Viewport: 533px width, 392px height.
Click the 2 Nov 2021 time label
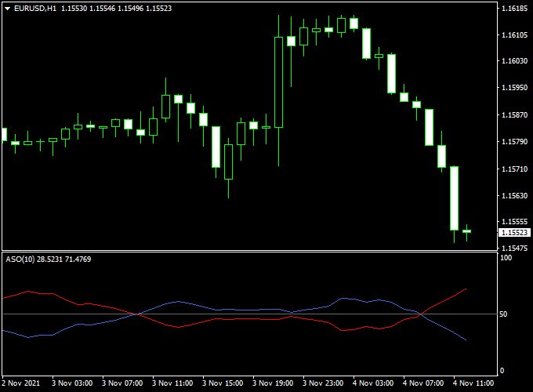click(20, 383)
